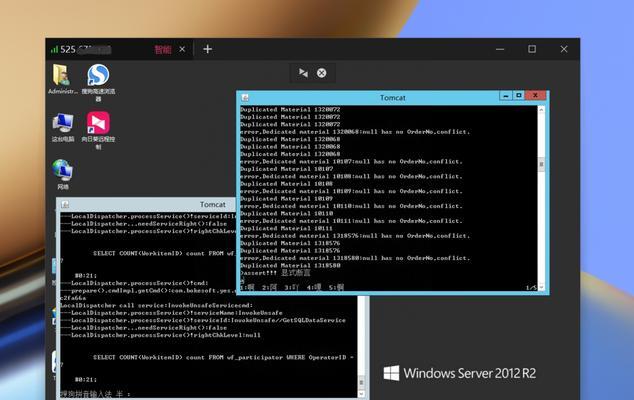The image size is (634, 400).
Task: Click the rear Tomcat window title text
Action: (213, 205)
